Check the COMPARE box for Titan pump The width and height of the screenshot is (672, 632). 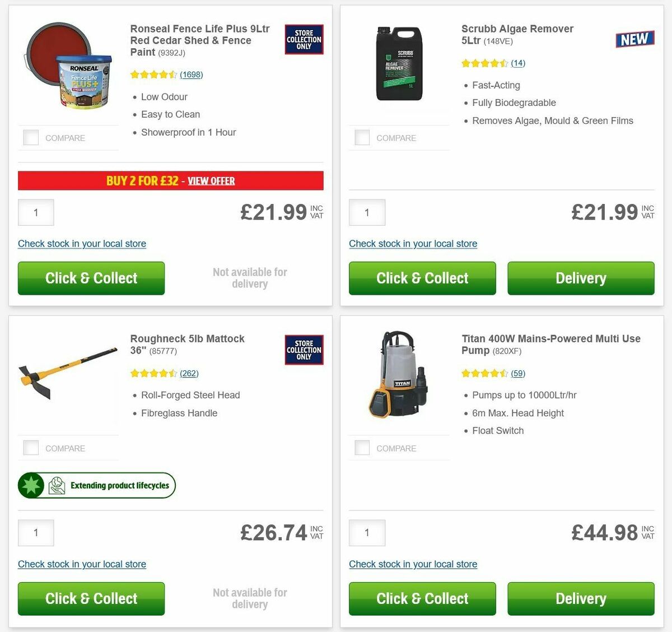point(362,448)
